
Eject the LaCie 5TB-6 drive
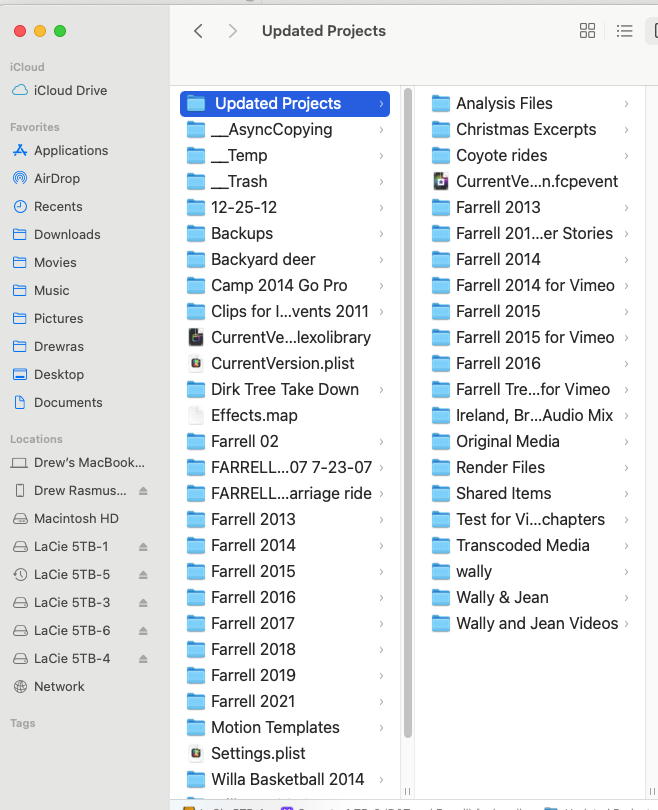tap(143, 631)
